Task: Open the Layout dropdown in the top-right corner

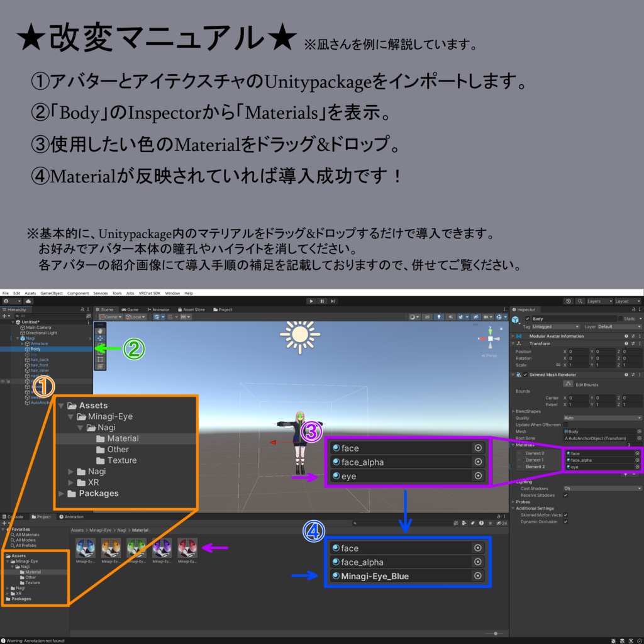Action: click(627, 301)
